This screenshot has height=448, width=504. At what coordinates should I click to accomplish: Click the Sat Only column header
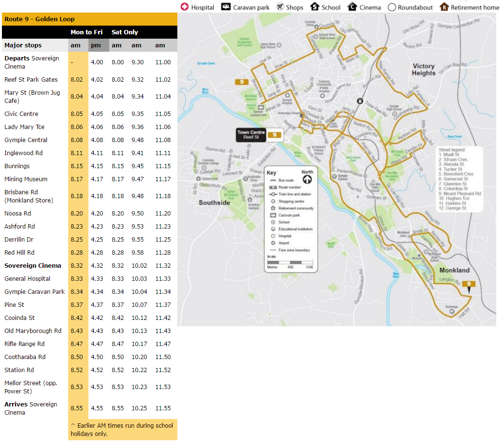pos(125,32)
